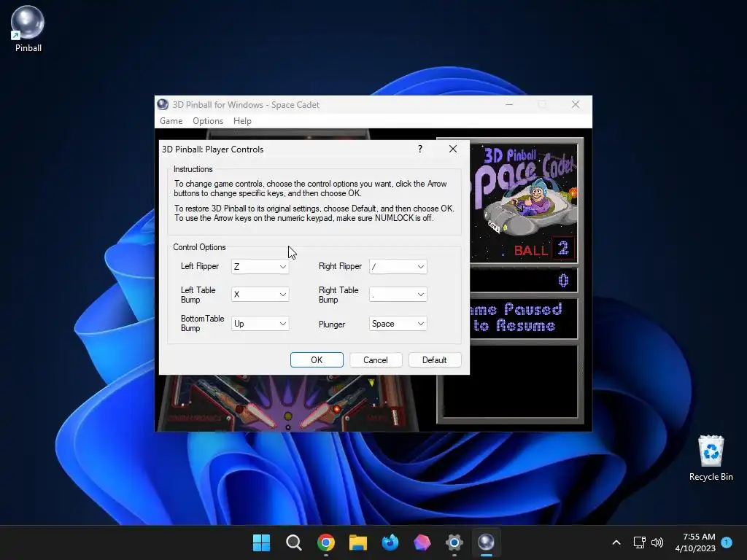747x560 pixels.
Task: Click the 'Paused' message text
Action: click(x=533, y=309)
